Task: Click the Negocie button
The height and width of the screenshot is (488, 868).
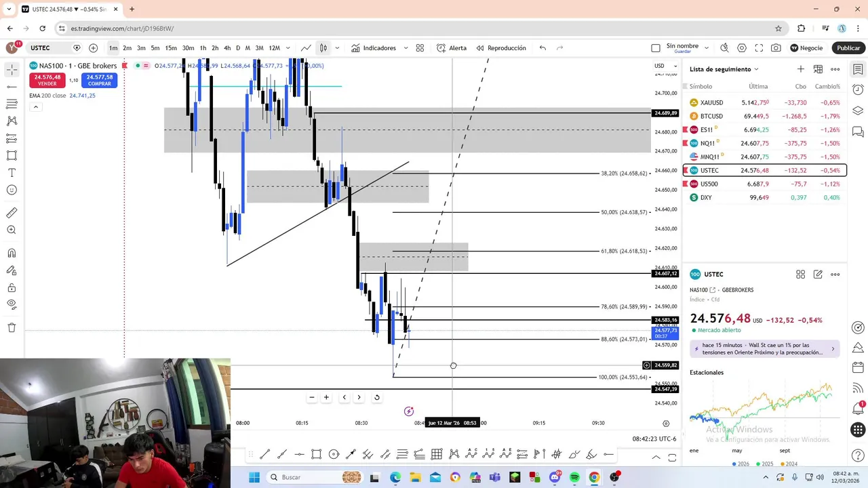Action: pos(806,48)
